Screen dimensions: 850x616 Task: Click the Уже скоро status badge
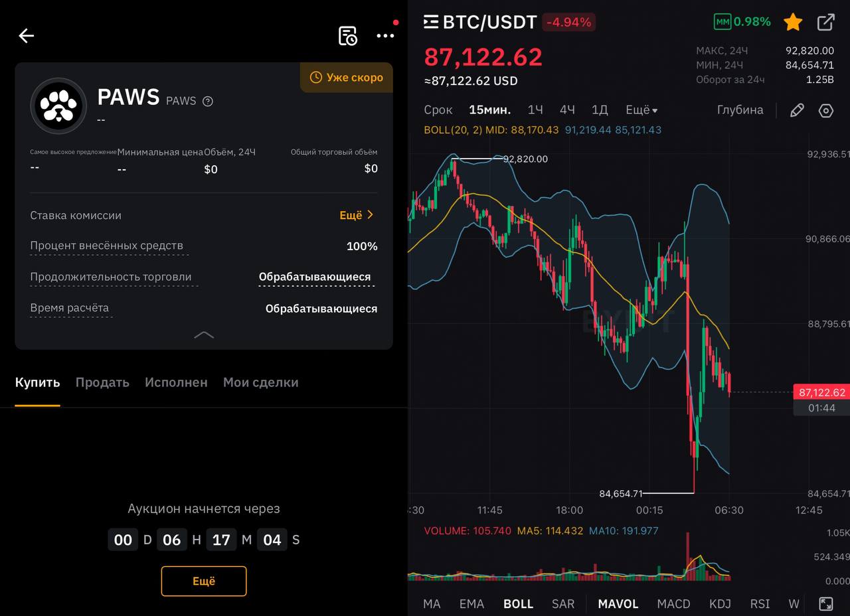[347, 78]
